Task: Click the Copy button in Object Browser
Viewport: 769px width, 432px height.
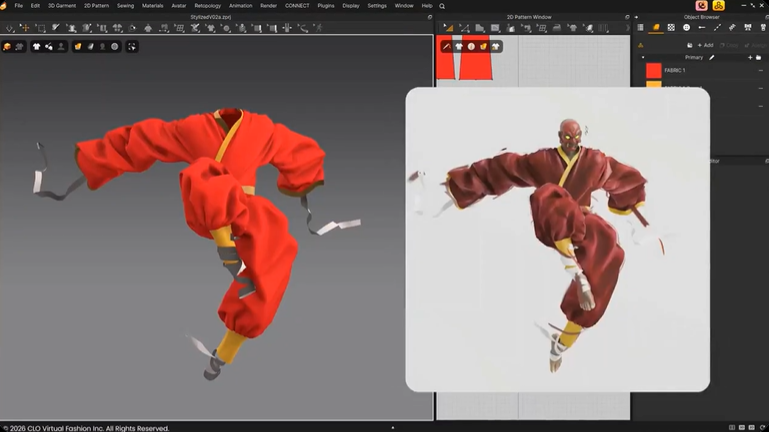Action: (729, 45)
